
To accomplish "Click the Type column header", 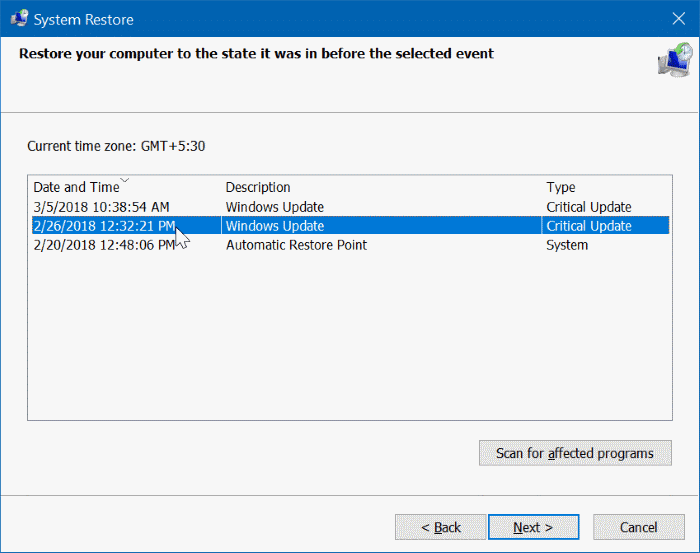I will [561, 187].
